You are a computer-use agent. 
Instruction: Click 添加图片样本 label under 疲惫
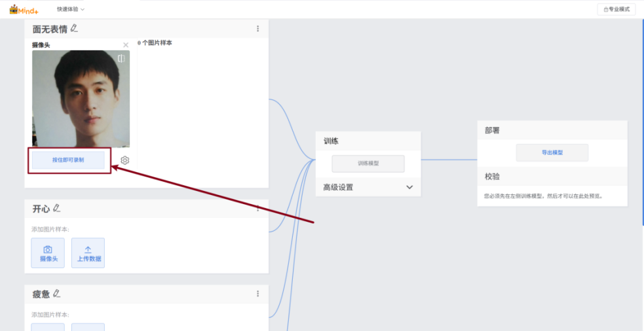[50, 315]
